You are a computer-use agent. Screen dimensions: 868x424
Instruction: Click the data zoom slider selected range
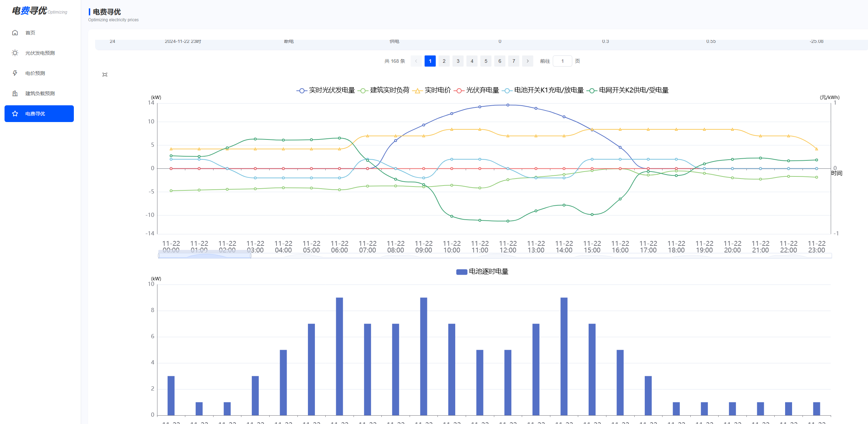[x=205, y=256]
